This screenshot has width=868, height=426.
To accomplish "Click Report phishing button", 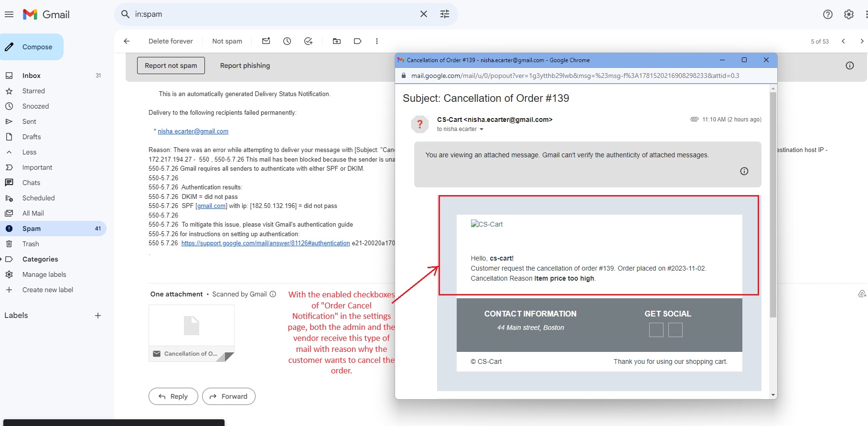I will 245,66.
